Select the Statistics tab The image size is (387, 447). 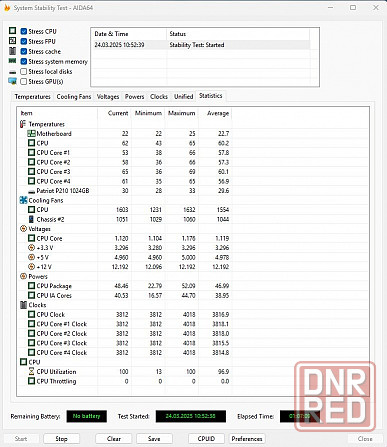[x=211, y=96]
